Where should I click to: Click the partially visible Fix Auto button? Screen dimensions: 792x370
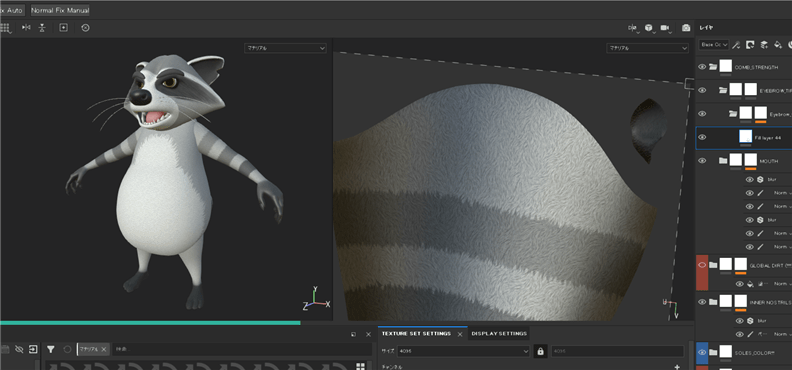pyautogui.click(x=12, y=10)
